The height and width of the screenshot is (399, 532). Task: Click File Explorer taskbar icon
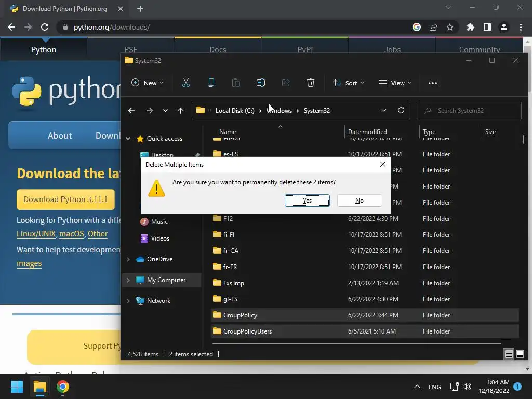pyautogui.click(x=39, y=387)
